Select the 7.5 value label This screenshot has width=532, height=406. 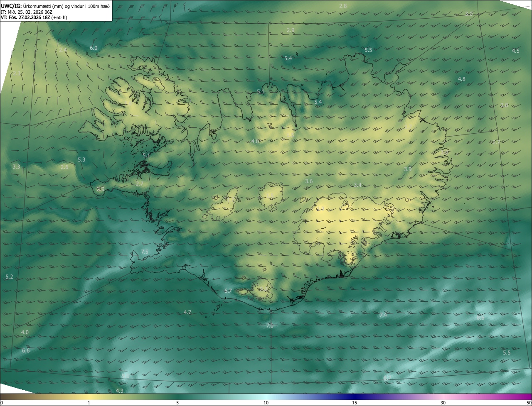[145, 252]
